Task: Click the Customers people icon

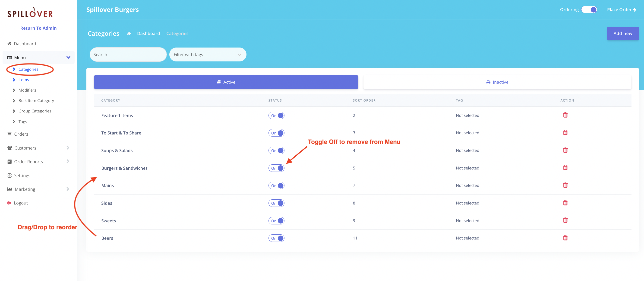Action: pos(10,148)
